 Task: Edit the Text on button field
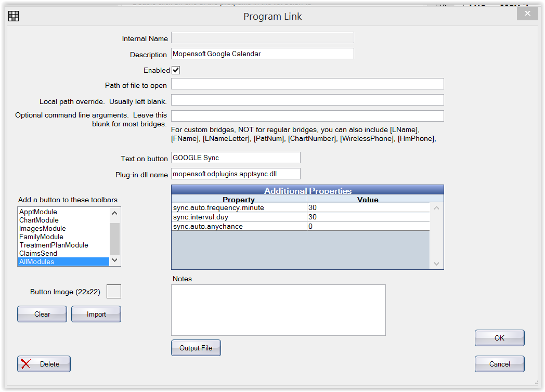(236, 158)
